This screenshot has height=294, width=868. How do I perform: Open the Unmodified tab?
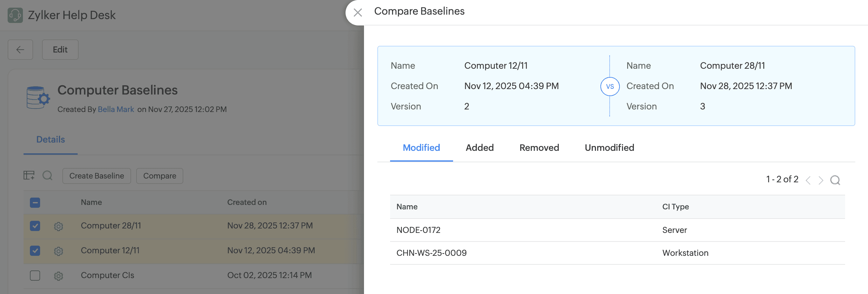[609, 148]
